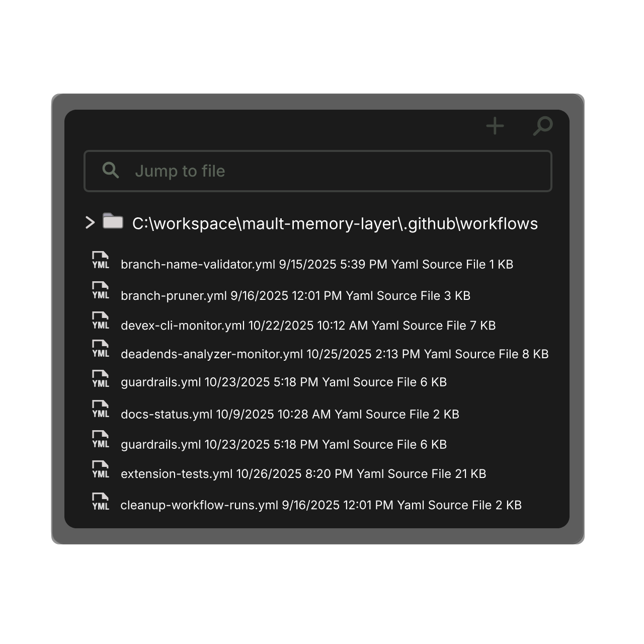Image resolution: width=644 pixels, height=644 pixels.
Task: Click YML icon of branch-name-validator.yml
Action: pos(101,261)
